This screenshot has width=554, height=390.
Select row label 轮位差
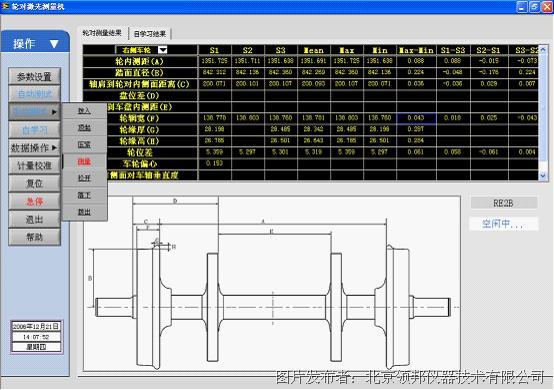click(140, 152)
